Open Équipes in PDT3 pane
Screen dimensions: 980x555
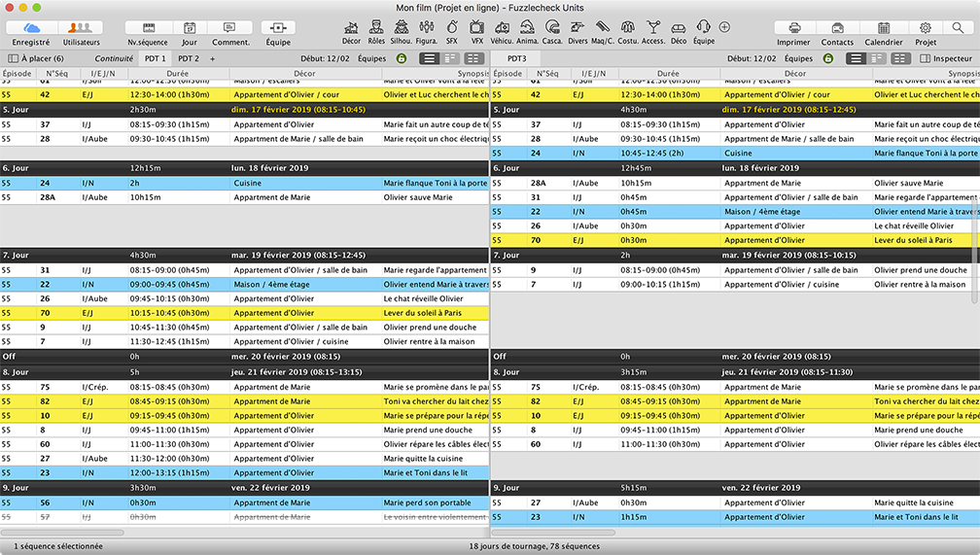799,58
